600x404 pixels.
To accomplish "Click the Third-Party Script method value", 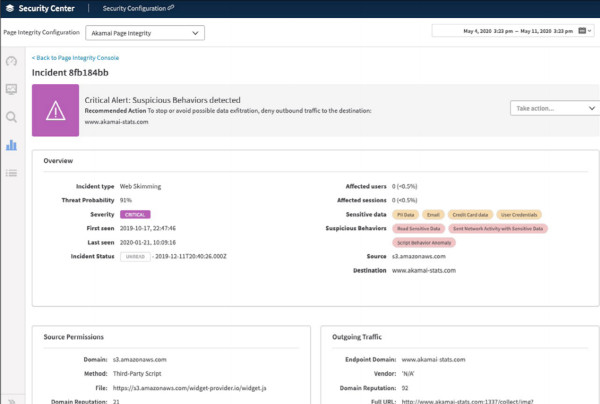I will (137, 373).
